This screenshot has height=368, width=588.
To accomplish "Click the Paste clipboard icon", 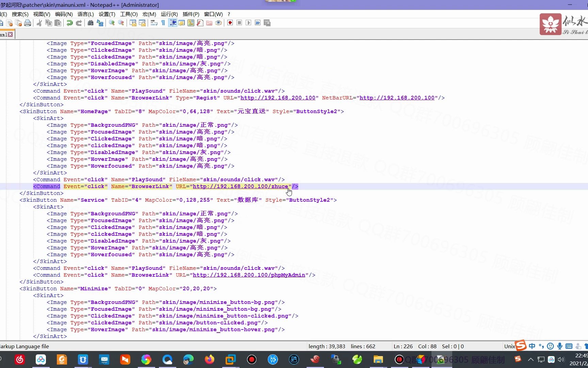I will (x=58, y=23).
